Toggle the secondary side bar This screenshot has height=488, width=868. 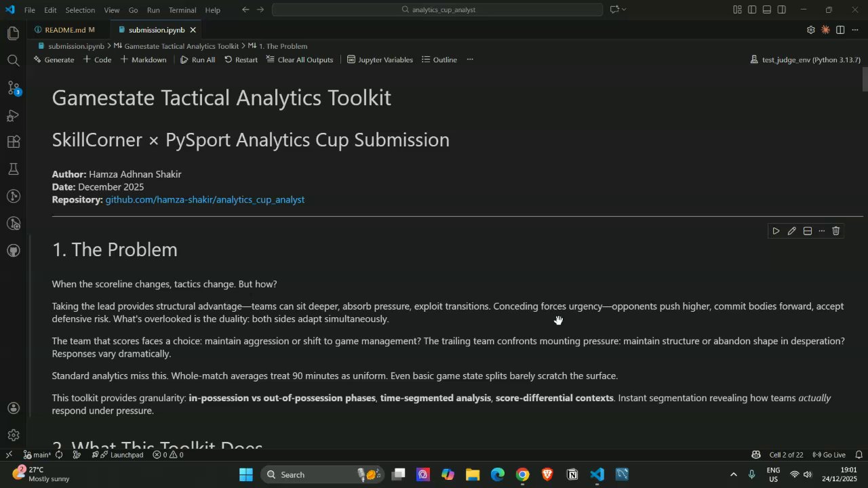coord(782,9)
